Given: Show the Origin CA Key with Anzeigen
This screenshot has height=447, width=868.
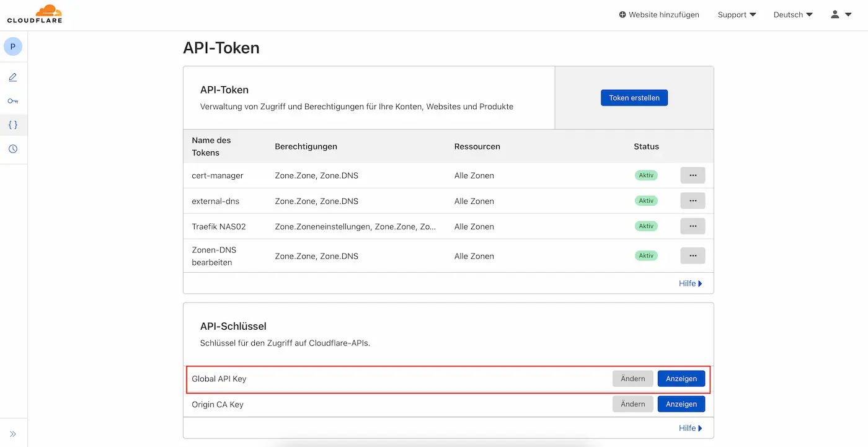Looking at the screenshot, I should (x=681, y=404).
